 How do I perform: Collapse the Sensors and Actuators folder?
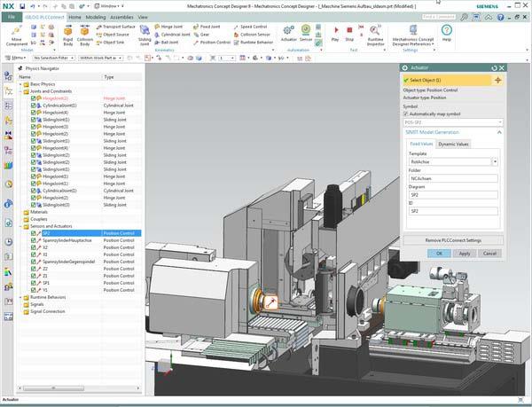point(20,226)
